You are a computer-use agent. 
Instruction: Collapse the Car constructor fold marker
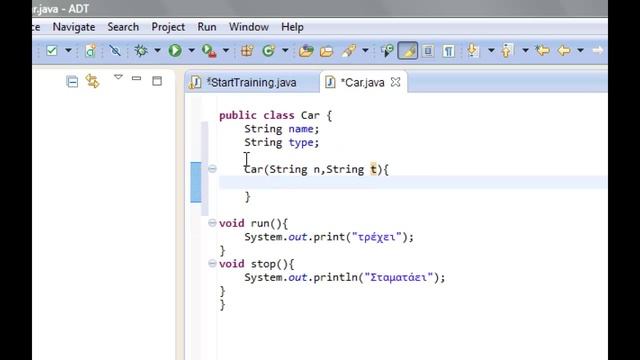(x=212, y=169)
